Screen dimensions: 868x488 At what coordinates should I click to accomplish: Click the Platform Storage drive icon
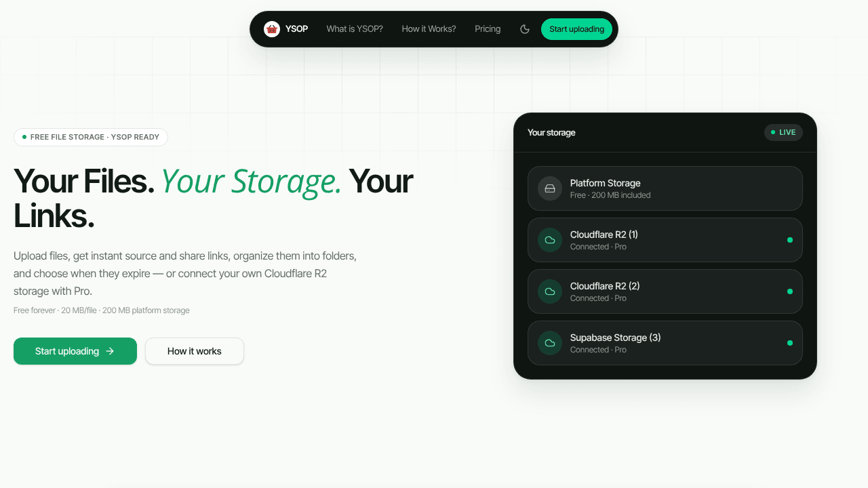pos(550,188)
